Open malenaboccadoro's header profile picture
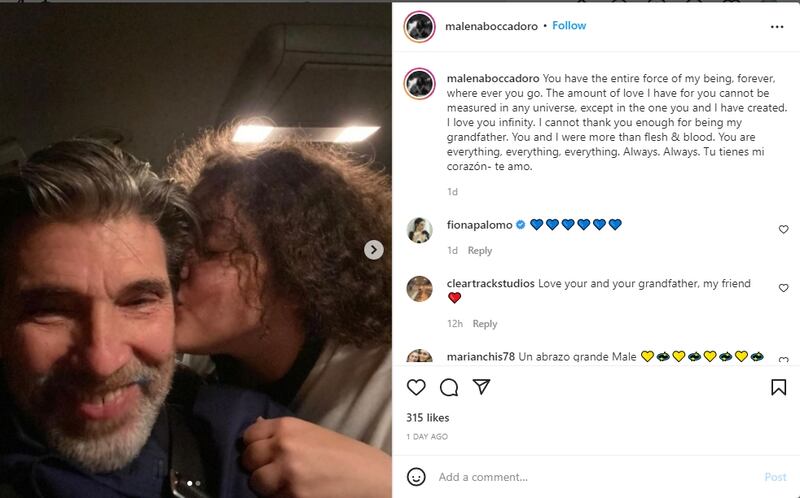800x498 pixels. [419, 27]
